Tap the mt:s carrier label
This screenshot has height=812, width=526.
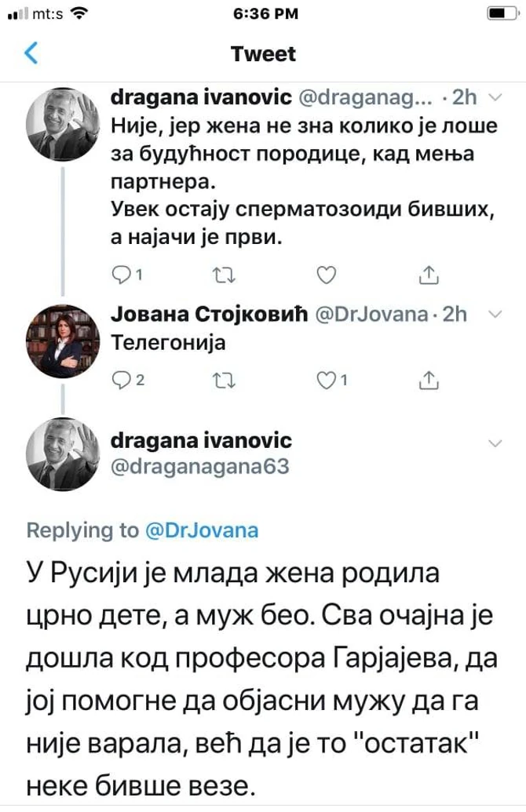point(46,13)
